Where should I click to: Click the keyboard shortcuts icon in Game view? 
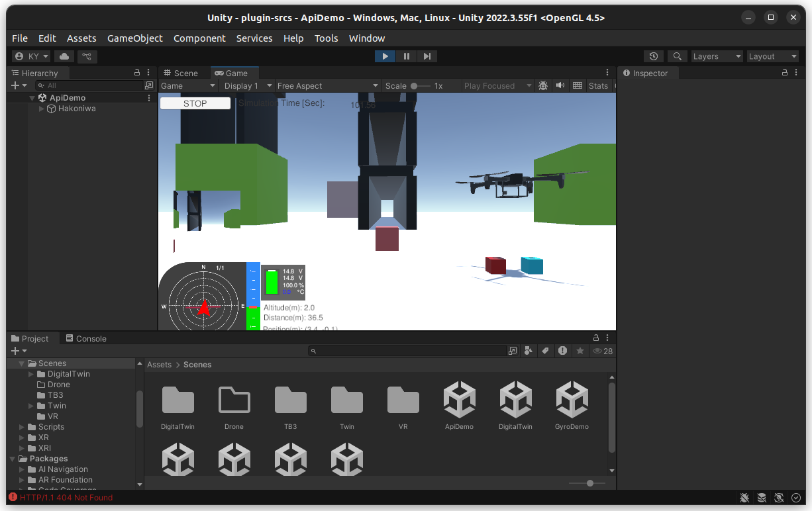point(578,85)
